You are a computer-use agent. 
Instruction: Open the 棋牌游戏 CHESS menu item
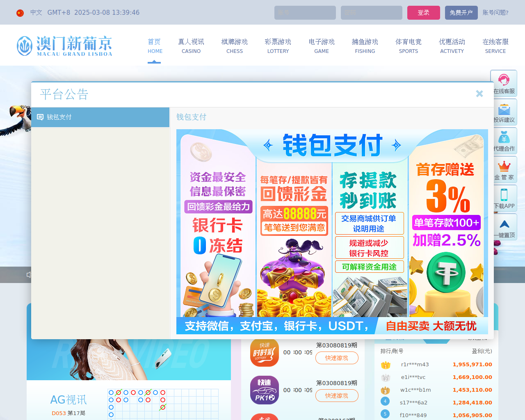235,46
